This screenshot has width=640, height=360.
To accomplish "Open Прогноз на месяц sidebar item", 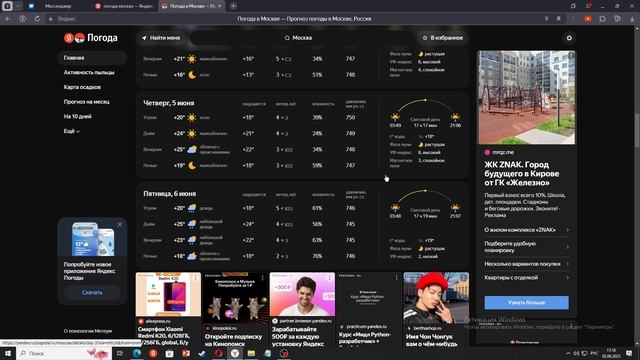I will pyautogui.click(x=87, y=102).
